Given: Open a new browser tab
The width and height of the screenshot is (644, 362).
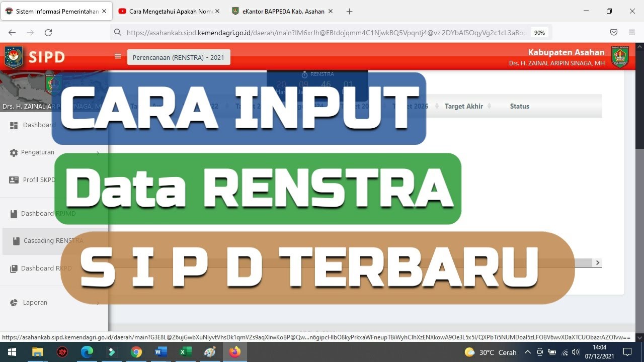Looking at the screenshot, I should click(x=350, y=11).
